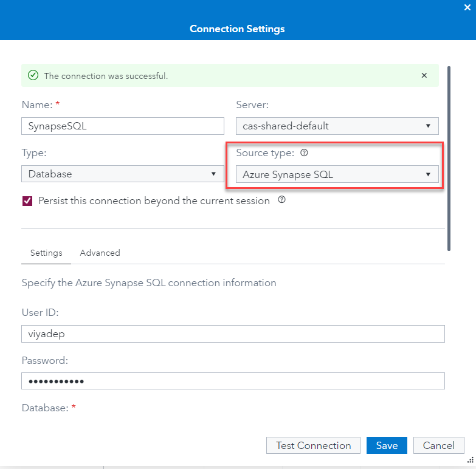Dismiss the connection successful message
This screenshot has height=469, width=476.
coord(424,76)
